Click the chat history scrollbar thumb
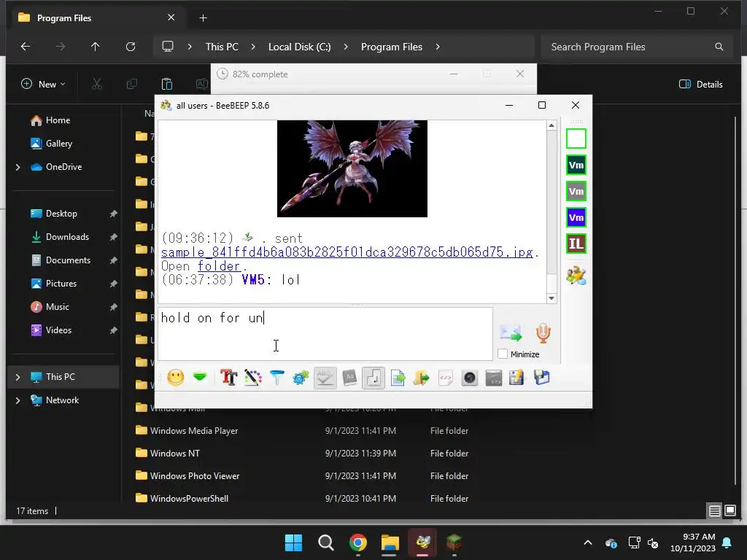This screenshot has width=747, height=560. (x=551, y=202)
